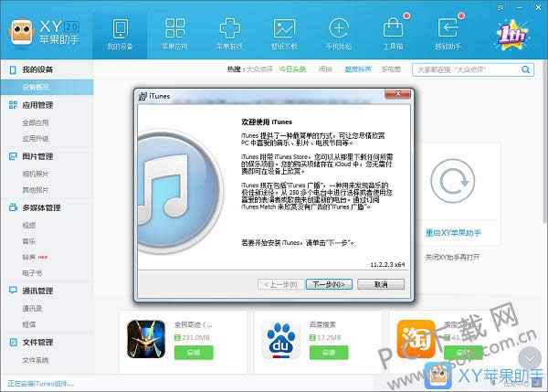Image resolution: width=548 pixels, height=392 pixels.
Task: Click 取消 in the iTunes installer
Action: 381,284
